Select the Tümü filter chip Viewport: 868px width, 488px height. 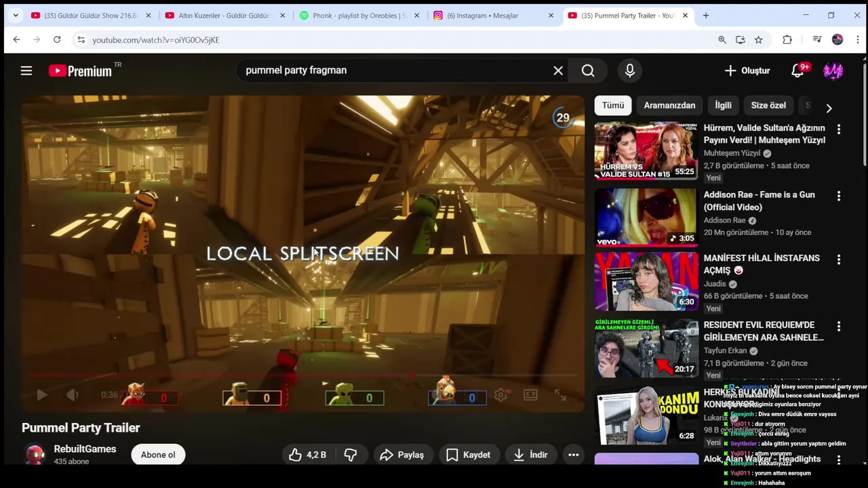pos(613,105)
